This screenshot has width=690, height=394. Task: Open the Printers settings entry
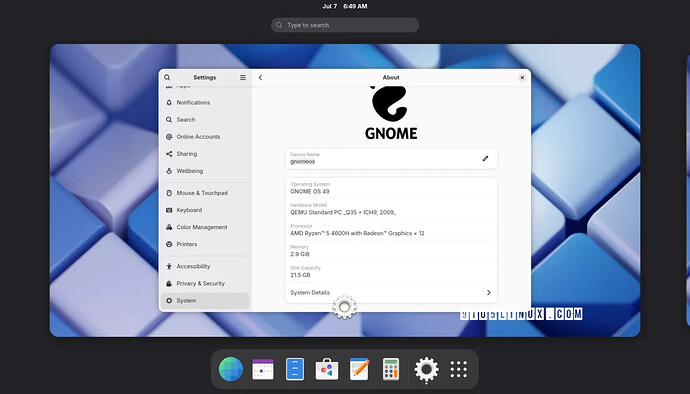205,244
